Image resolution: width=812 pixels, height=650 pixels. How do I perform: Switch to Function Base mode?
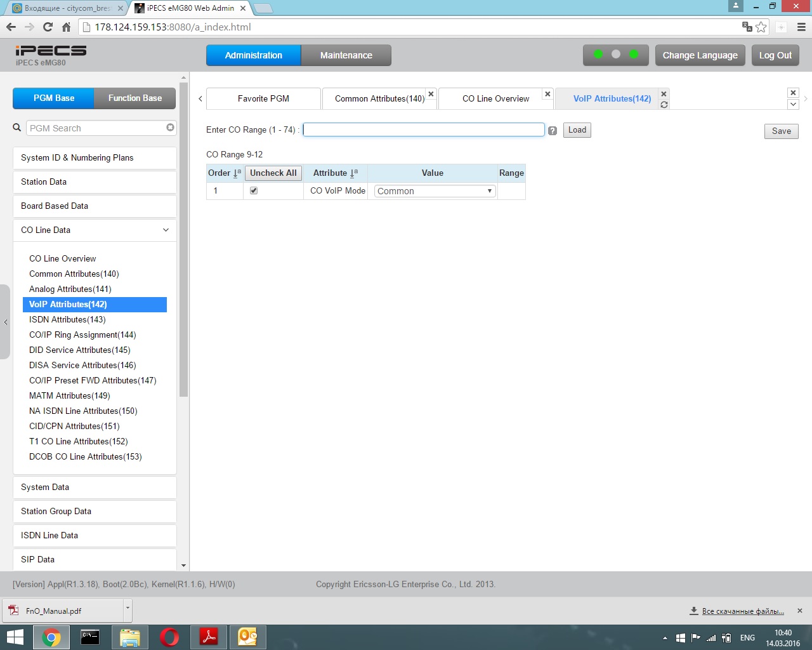click(134, 98)
